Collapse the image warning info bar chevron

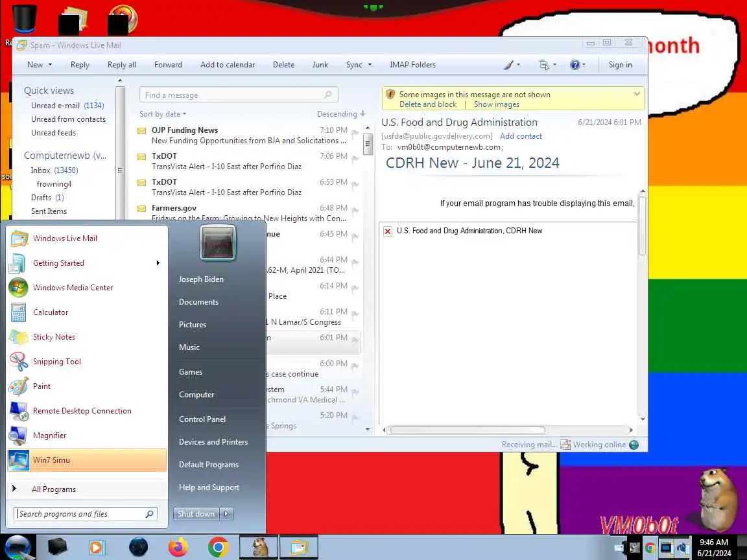coord(637,94)
